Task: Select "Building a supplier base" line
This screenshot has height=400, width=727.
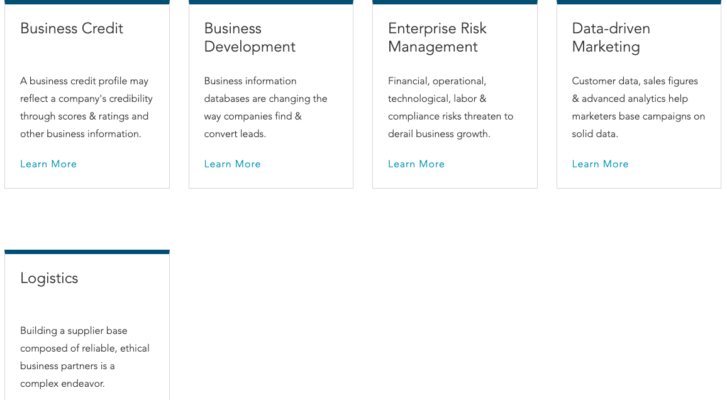Action: tap(74, 331)
